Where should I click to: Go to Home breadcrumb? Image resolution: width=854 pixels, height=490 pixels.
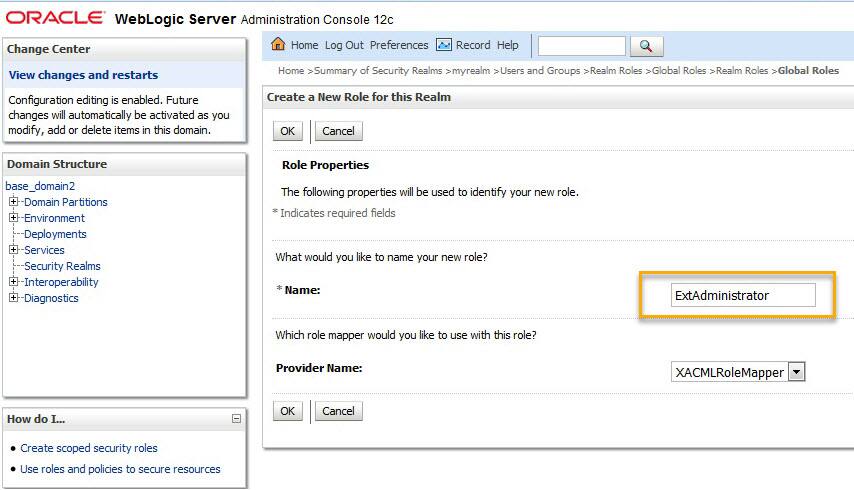pos(291,71)
